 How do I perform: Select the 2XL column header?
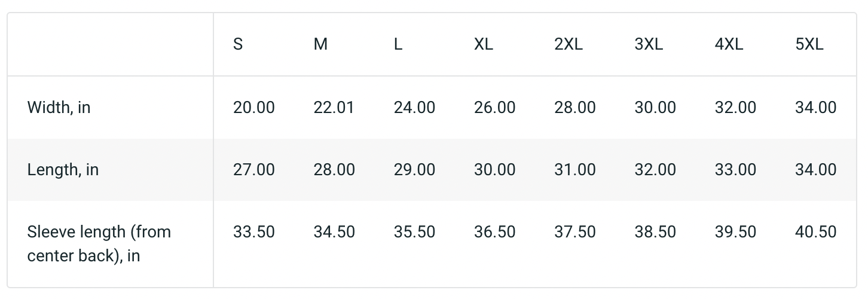[x=569, y=44]
